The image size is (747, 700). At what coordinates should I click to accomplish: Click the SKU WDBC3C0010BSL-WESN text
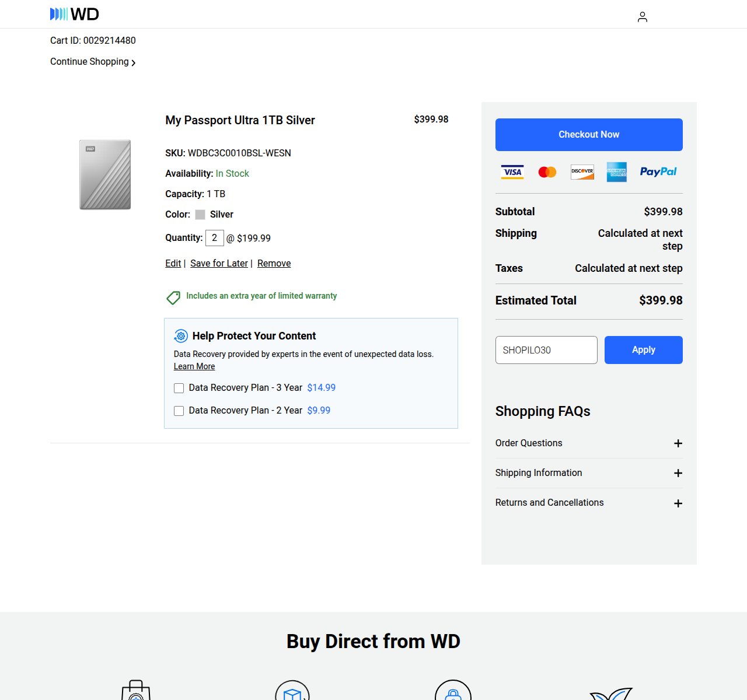[x=228, y=153]
